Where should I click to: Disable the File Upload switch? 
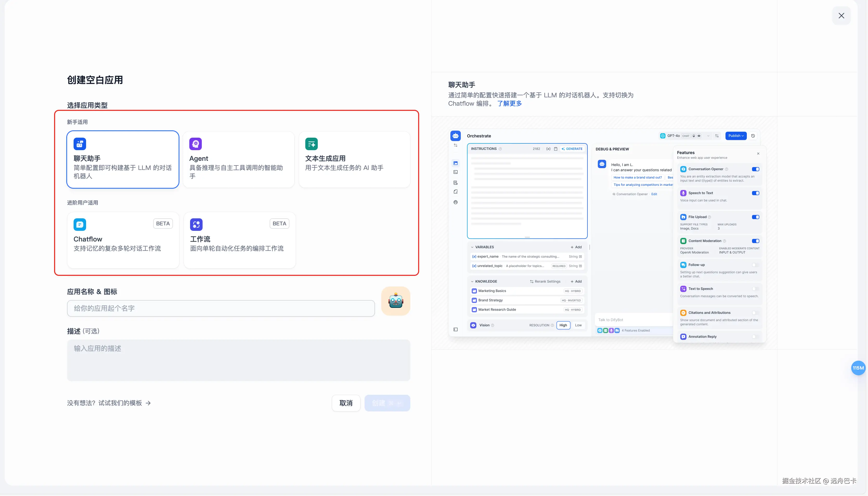click(755, 217)
